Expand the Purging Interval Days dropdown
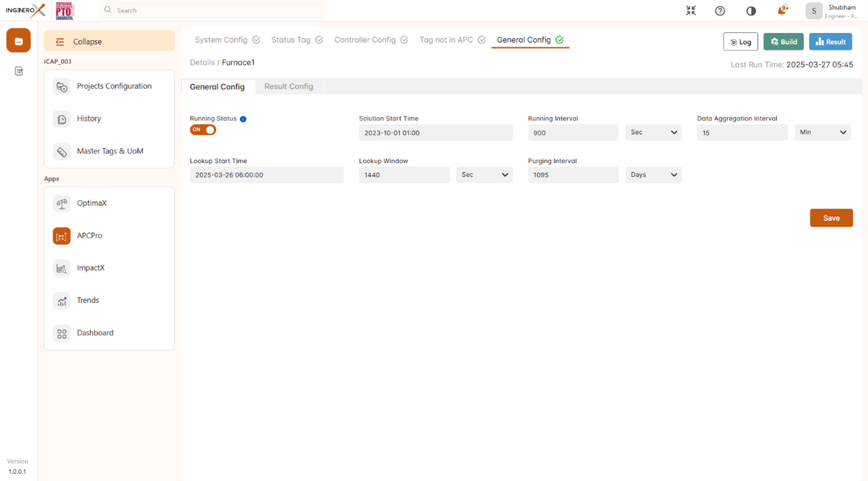Viewport: 868px width, 481px height. click(x=654, y=175)
